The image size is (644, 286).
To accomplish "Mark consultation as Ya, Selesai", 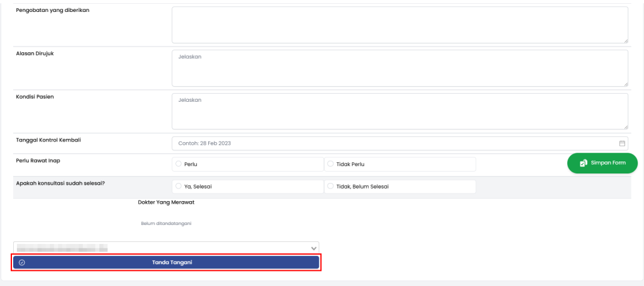I will point(179,187).
